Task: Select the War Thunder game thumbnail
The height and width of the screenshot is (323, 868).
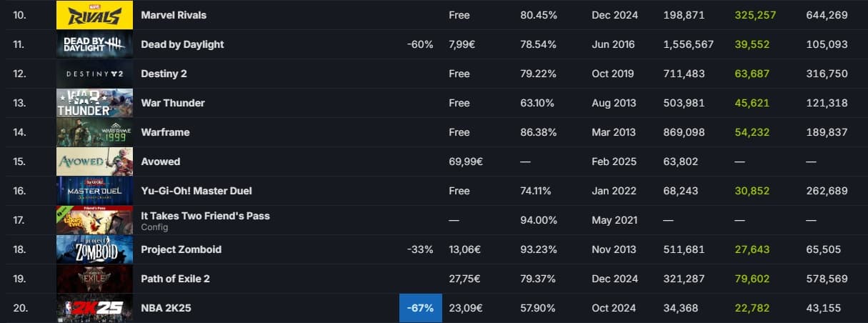Action: [x=94, y=103]
